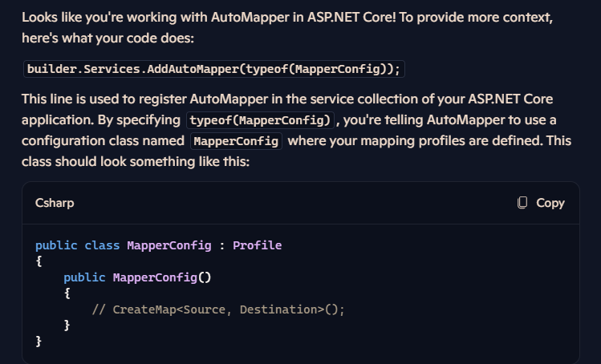Viewport: 601px width, 364px height.
Task: Click the builder.Services.AddAutoMapper inline code snippet
Action: [x=214, y=69]
